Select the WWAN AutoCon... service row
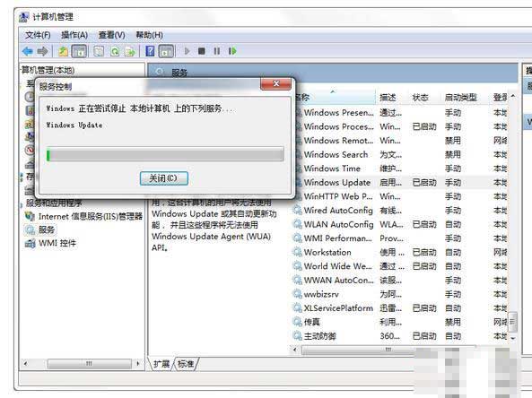The image size is (532, 398). tap(400, 281)
